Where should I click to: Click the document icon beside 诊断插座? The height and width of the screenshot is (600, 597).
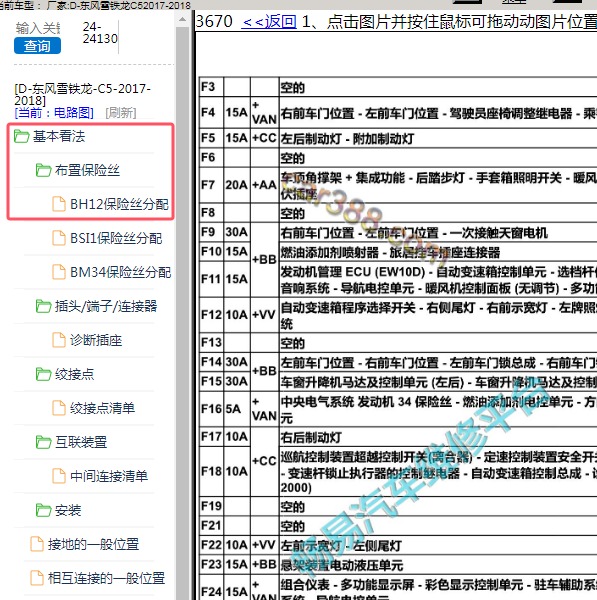tap(59, 340)
